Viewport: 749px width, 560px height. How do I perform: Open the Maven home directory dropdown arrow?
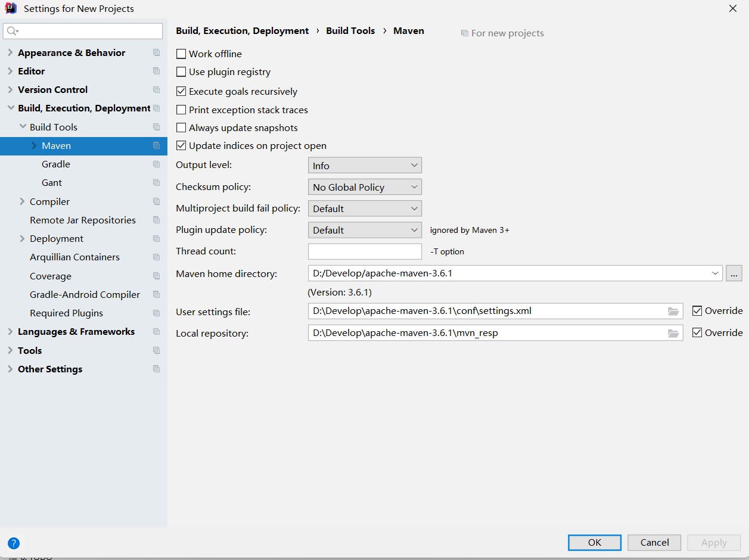(715, 273)
